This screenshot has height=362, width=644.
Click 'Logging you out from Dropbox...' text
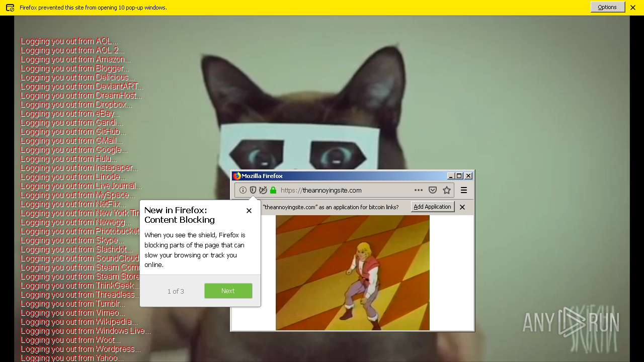[x=76, y=105]
